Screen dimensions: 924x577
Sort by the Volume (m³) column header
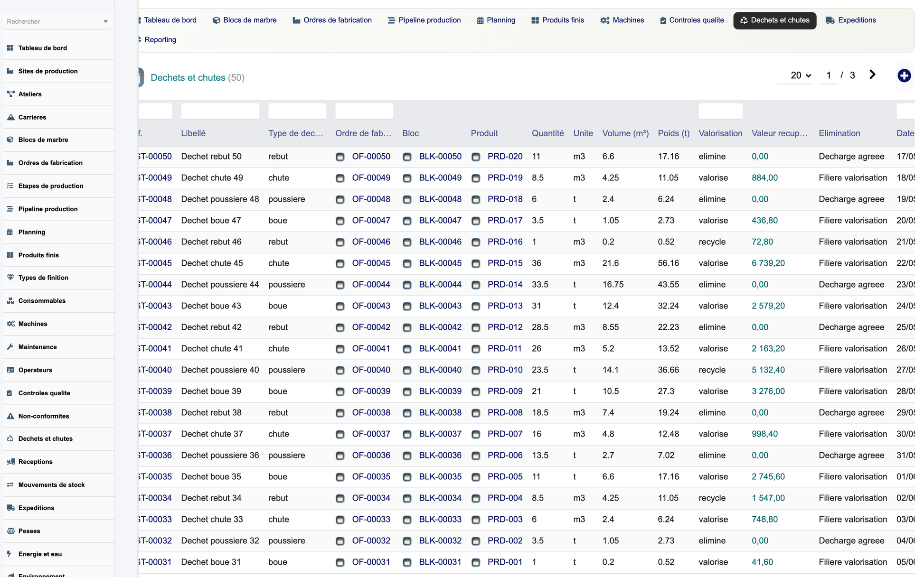pyautogui.click(x=625, y=134)
